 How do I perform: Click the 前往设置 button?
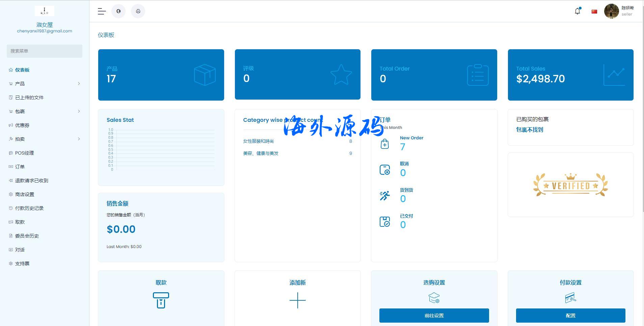[434, 316]
